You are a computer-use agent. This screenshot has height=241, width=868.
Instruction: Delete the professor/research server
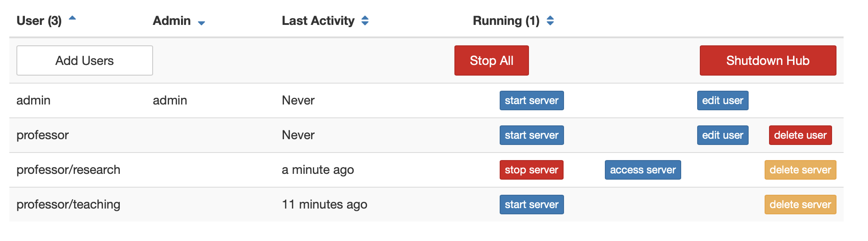tap(800, 170)
